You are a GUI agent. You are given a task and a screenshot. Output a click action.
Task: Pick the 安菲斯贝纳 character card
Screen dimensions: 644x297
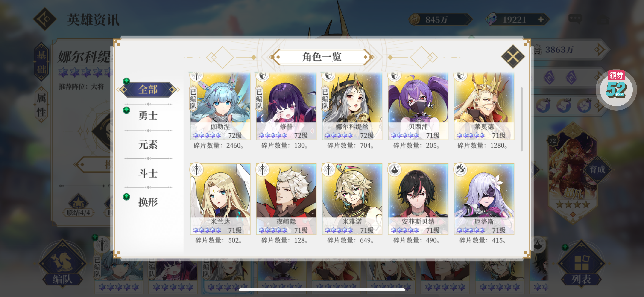[x=418, y=199]
